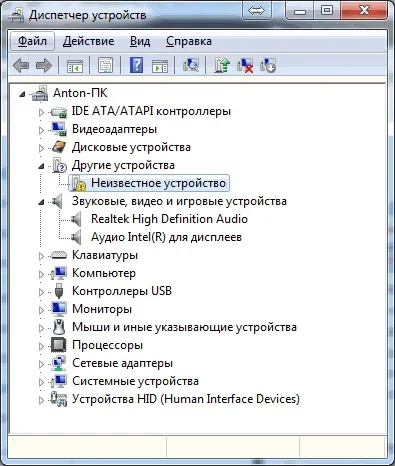The height and width of the screenshot is (466, 395).
Task: Minimize the Диспетчер устройств window
Action: [300, 11]
